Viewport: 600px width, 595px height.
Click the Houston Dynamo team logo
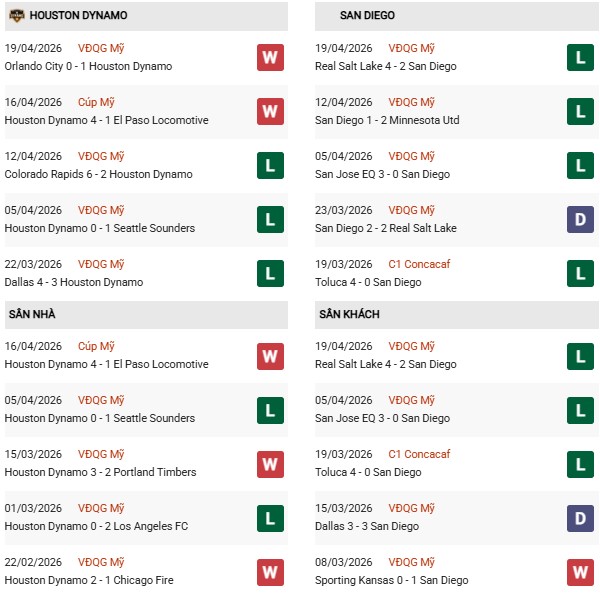16,16
